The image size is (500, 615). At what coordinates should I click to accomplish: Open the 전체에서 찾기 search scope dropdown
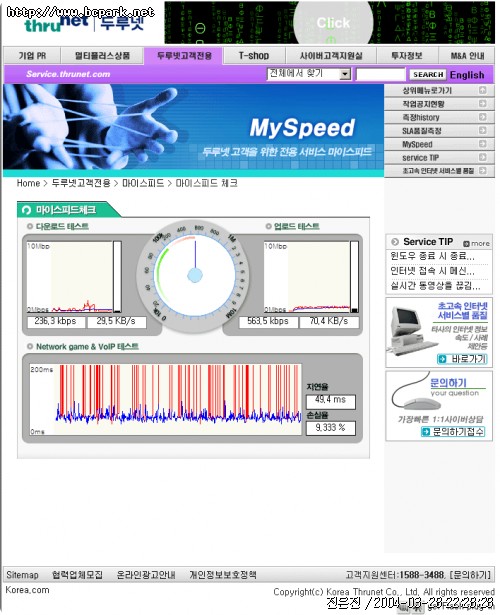coord(309,74)
